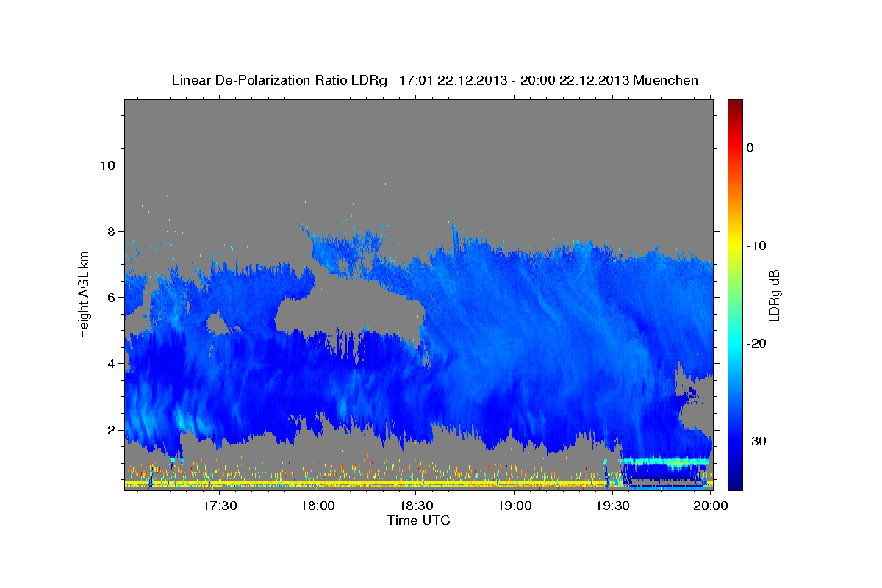Click the yellow band of the colorbar
The height and width of the screenshot is (588, 882).
[x=735, y=245]
